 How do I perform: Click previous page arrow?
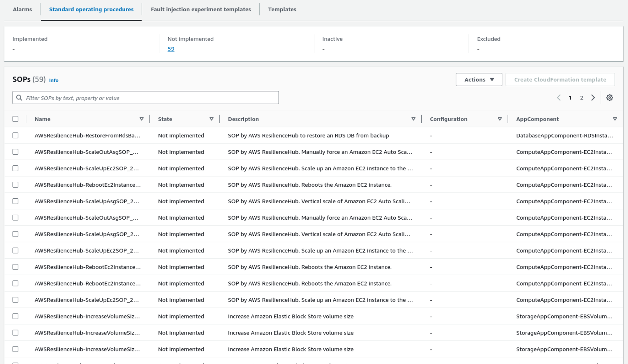click(x=559, y=98)
